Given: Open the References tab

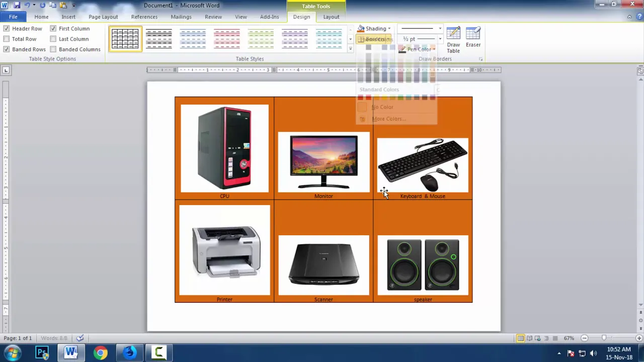Looking at the screenshot, I should coord(144,17).
